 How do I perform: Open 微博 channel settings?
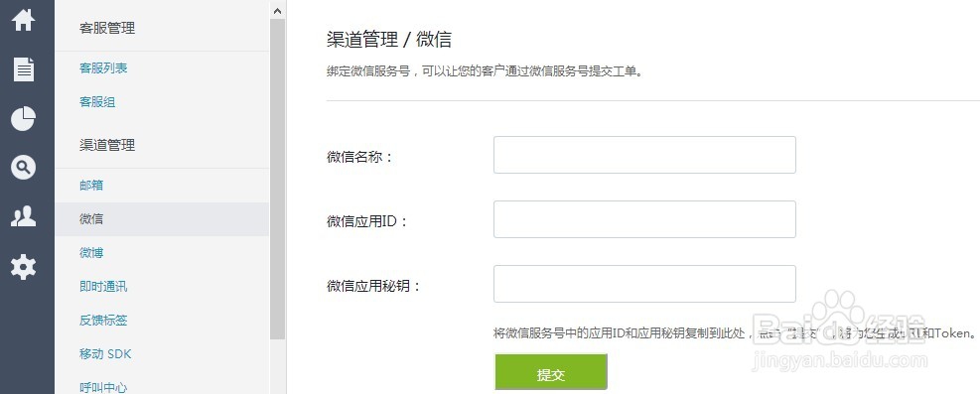coord(91,253)
